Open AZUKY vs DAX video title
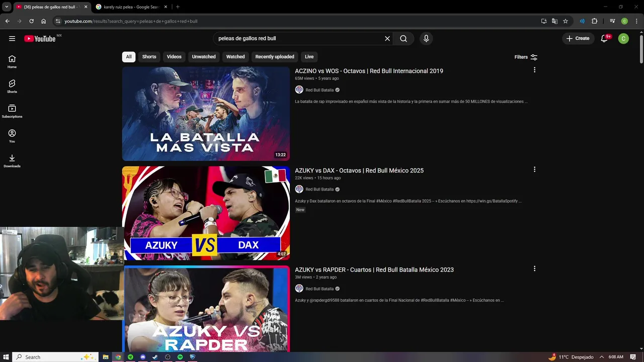Screen dimensions: 644x362 pos(359,170)
